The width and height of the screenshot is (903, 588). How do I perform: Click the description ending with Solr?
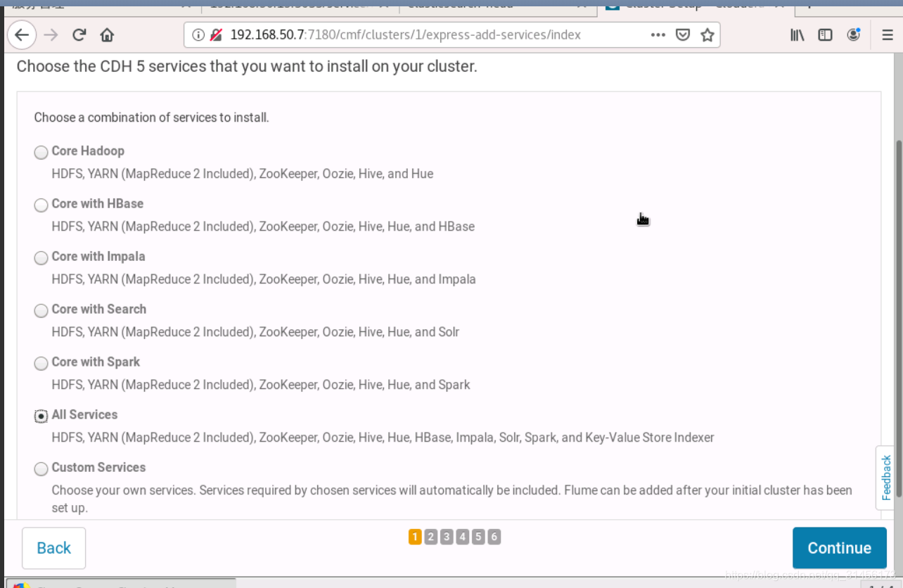click(x=255, y=332)
